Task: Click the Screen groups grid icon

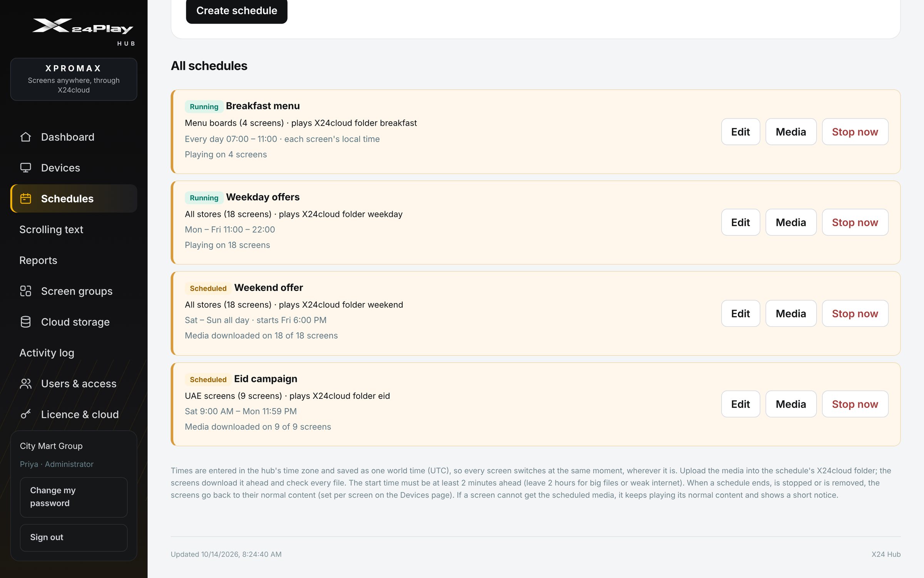Action: point(25,291)
